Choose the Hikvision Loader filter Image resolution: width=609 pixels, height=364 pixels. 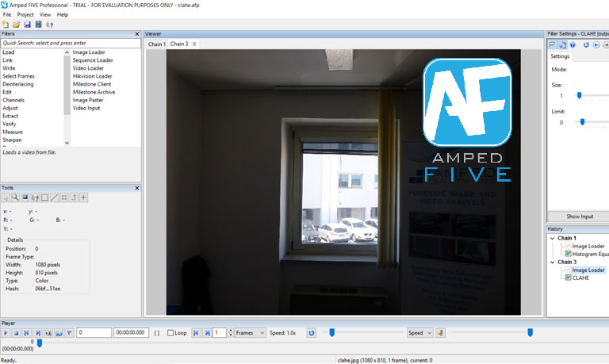(x=93, y=76)
